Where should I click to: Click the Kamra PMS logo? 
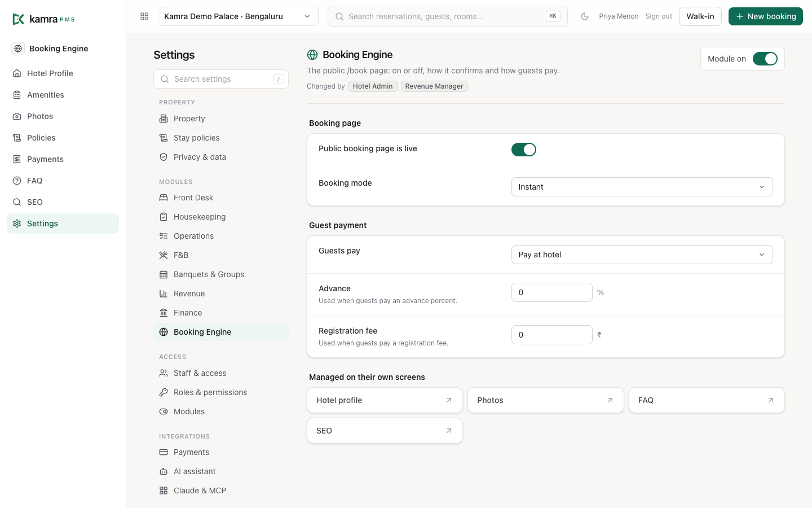(x=43, y=19)
